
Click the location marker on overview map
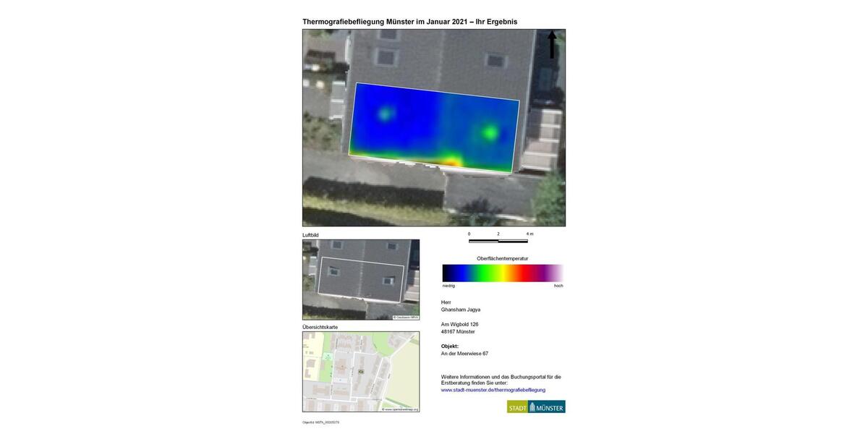pyautogui.click(x=360, y=370)
